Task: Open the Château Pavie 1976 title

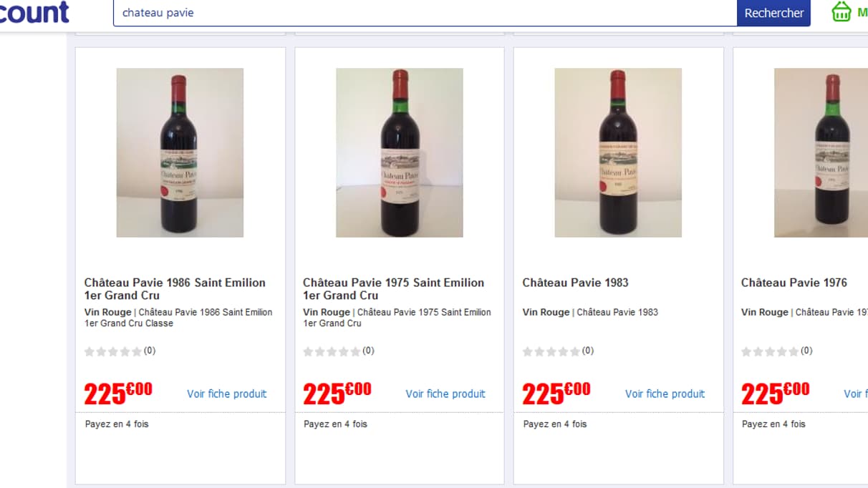Action: [x=794, y=283]
